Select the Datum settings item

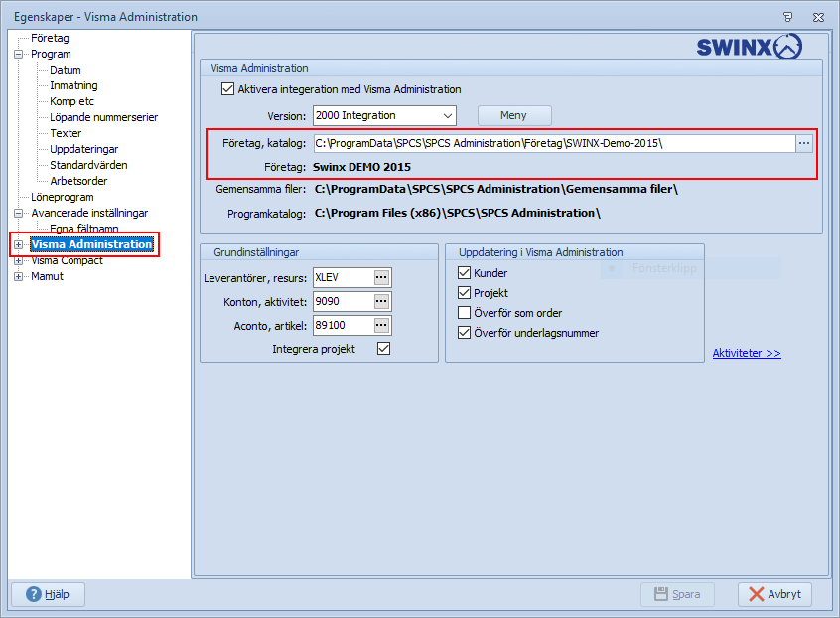click(66, 70)
